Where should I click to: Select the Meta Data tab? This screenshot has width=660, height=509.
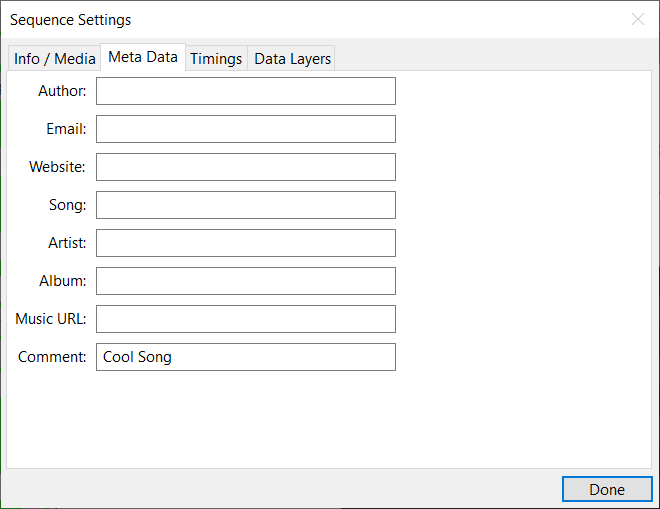142,57
